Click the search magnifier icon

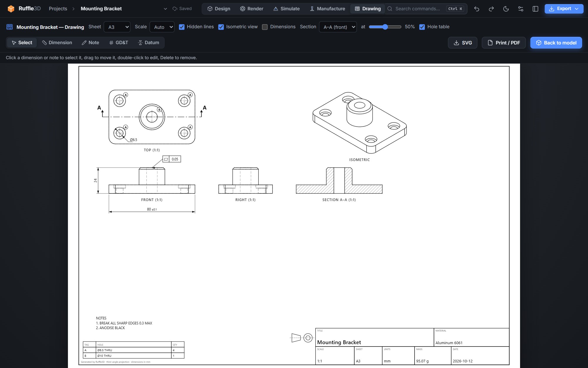point(390,9)
